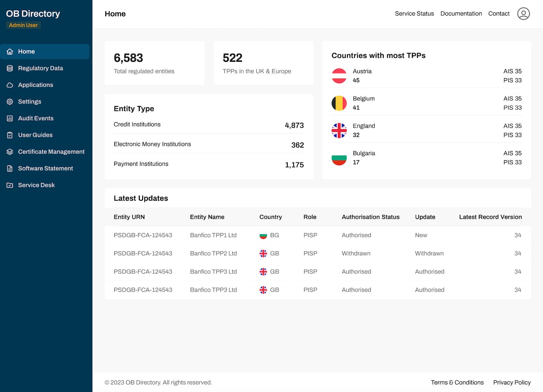Screen dimensions: 543x392
Task: Click the Austria flag icon
Action: [x=339, y=76]
